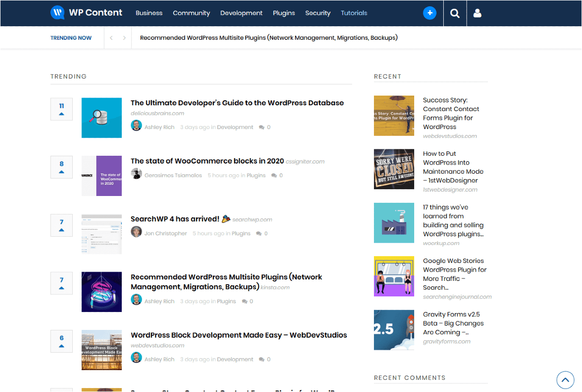Open Development category on Database post
The image size is (582, 392).
[x=235, y=127]
